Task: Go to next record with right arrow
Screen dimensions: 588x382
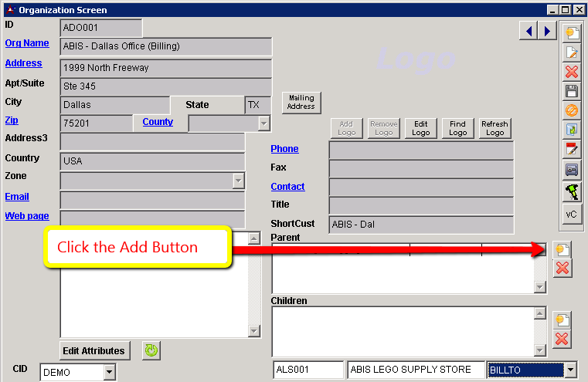Action: point(547,31)
